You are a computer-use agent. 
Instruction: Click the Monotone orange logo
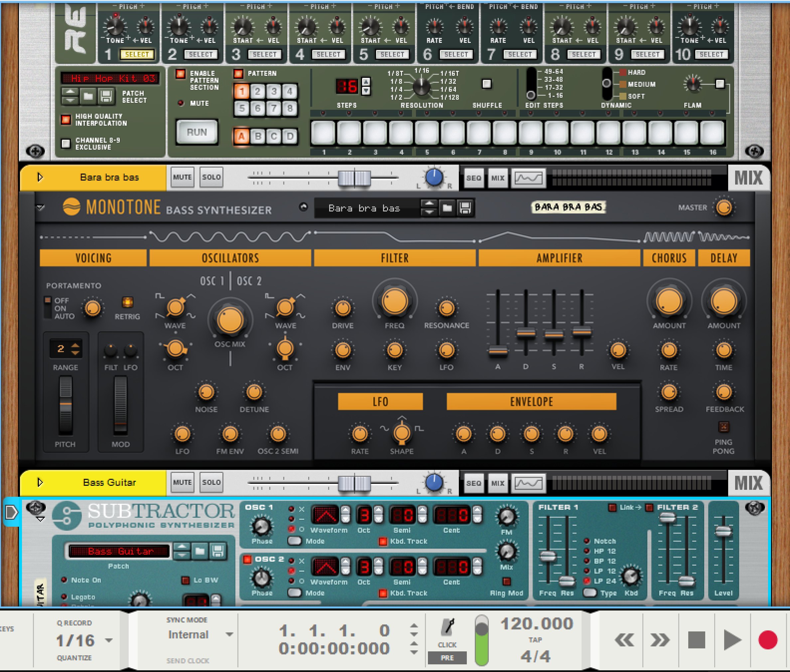[x=71, y=206]
